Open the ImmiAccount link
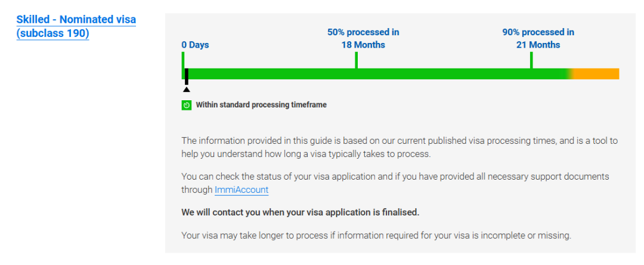Image resolution: width=644 pixels, height=265 pixels. [241, 190]
